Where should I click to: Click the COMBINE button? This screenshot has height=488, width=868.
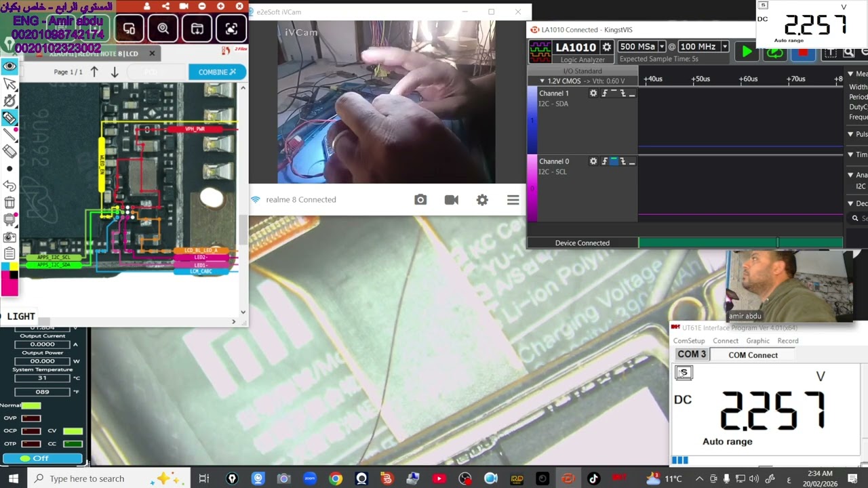click(217, 72)
